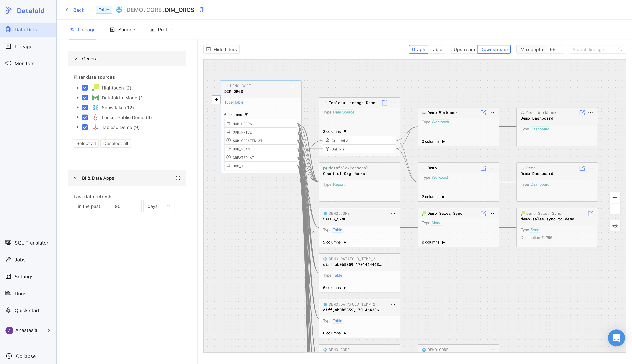Collapse the BI & Data Apps section
The image size is (632, 364).
pyautogui.click(x=76, y=178)
